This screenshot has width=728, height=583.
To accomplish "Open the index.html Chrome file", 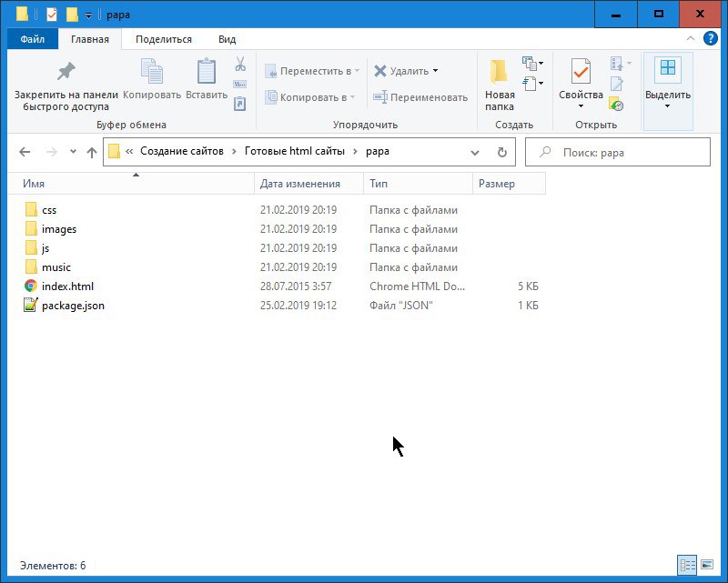I will (x=67, y=286).
